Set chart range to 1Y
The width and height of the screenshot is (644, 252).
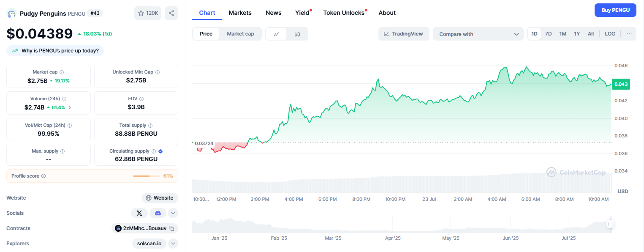pyautogui.click(x=577, y=34)
